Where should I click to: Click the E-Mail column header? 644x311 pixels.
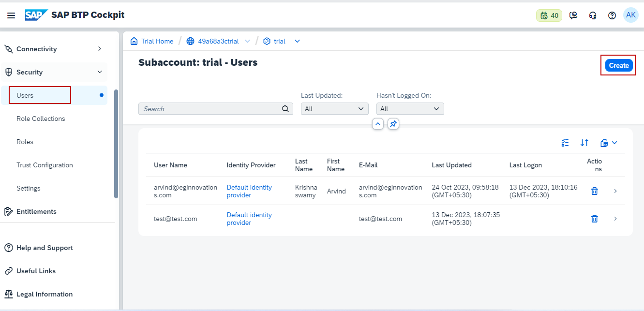368,165
